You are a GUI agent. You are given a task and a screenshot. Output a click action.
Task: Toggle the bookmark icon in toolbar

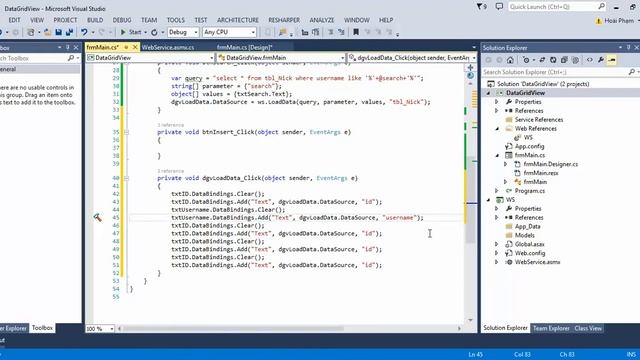click(356, 32)
